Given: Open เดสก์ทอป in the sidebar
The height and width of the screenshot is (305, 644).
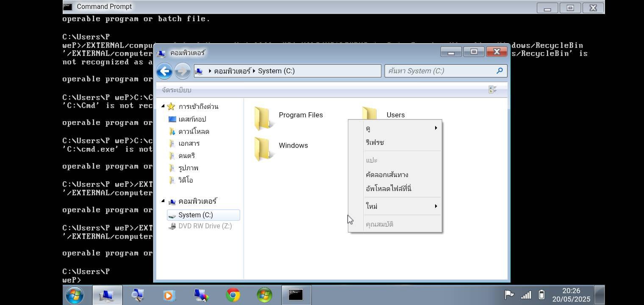Looking at the screenshot, I should 187,119.
